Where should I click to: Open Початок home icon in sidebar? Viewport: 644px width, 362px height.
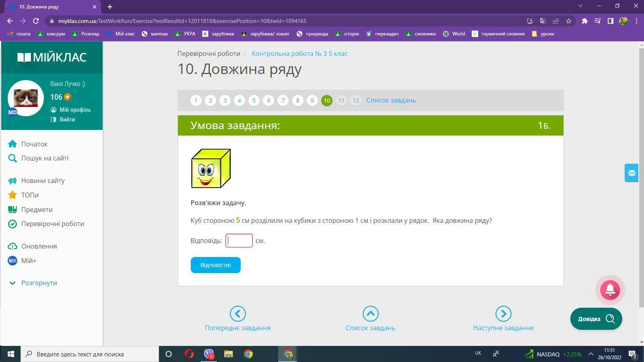[12, 144]
